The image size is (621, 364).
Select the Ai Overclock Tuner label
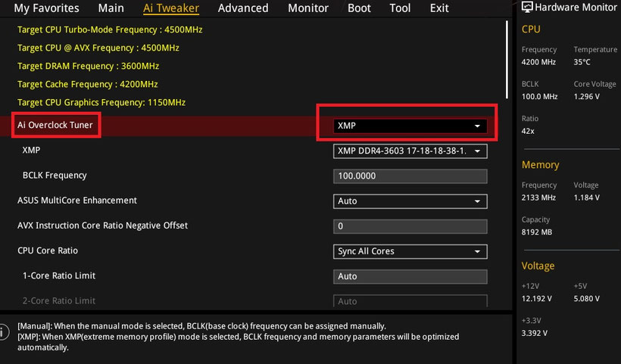(55, 125)
